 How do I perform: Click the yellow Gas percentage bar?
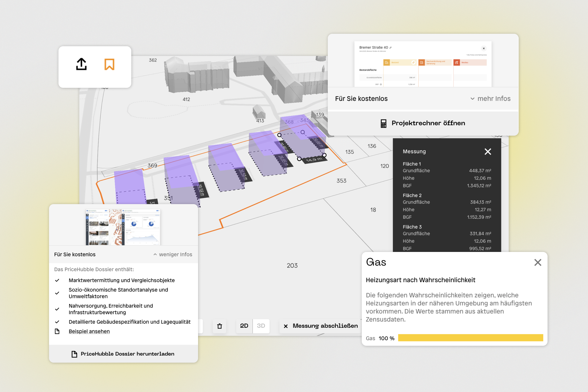[x=470, y=338]
